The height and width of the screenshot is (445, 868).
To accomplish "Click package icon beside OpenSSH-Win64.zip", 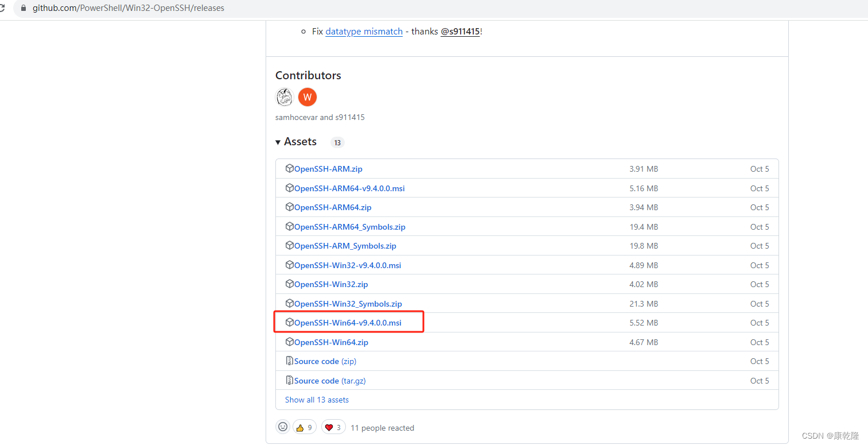I will [290, 342].
